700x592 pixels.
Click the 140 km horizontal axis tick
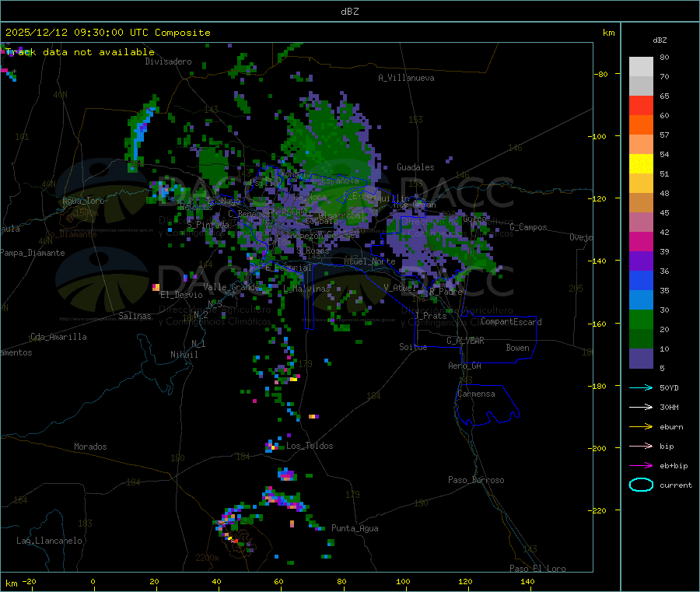point(527,581)
